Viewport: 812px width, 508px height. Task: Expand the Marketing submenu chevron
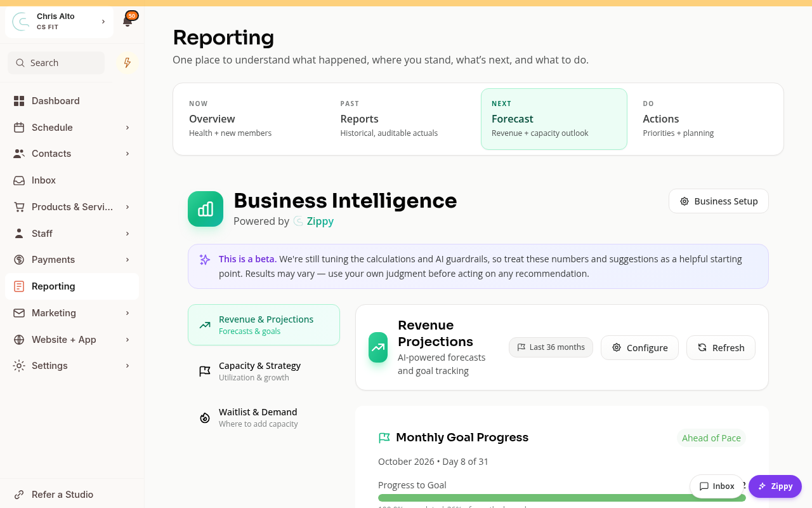click(x=128, y=313)
